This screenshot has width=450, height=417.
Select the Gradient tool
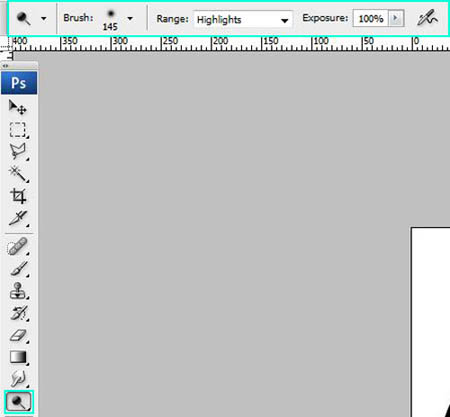[18, 357]
